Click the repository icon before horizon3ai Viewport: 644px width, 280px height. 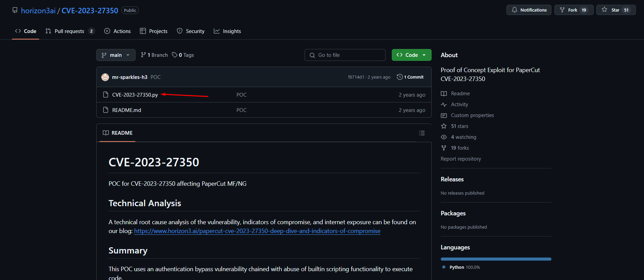click(15, 10)
